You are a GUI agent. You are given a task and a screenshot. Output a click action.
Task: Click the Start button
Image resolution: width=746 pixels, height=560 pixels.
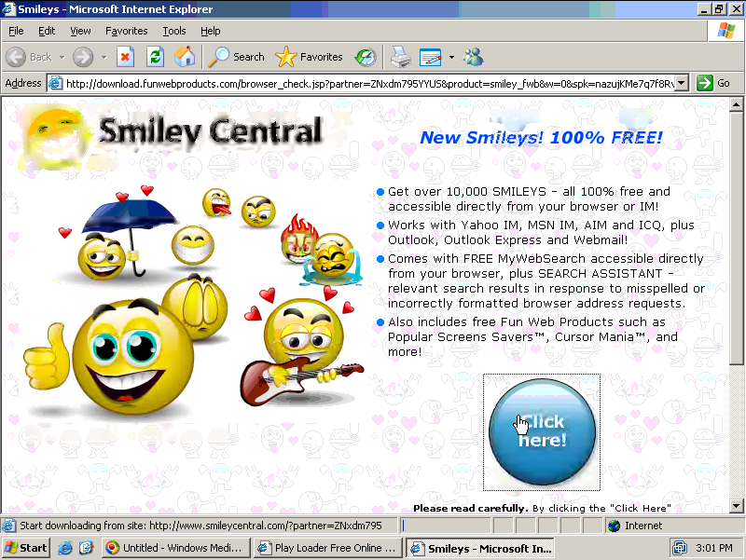click(26, 548)
